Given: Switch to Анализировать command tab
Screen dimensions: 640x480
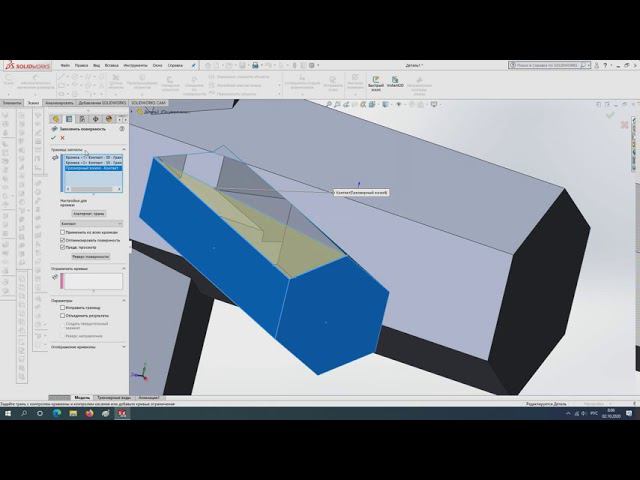Looking at the screenshot, I should (59, 103).
